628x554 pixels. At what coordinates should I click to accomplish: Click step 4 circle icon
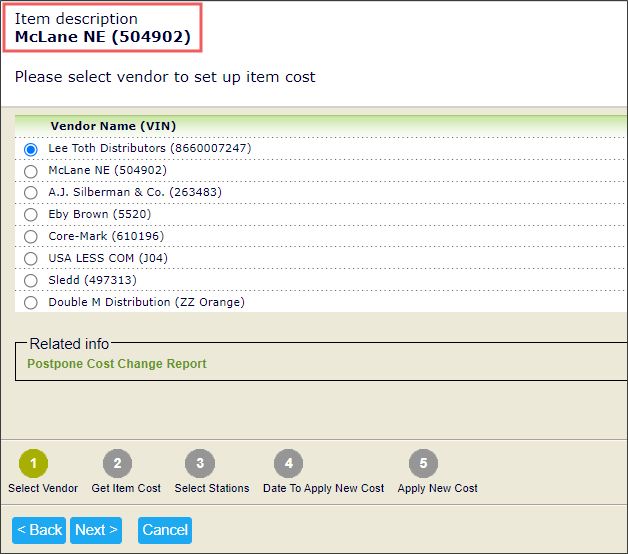click(289, 464)
